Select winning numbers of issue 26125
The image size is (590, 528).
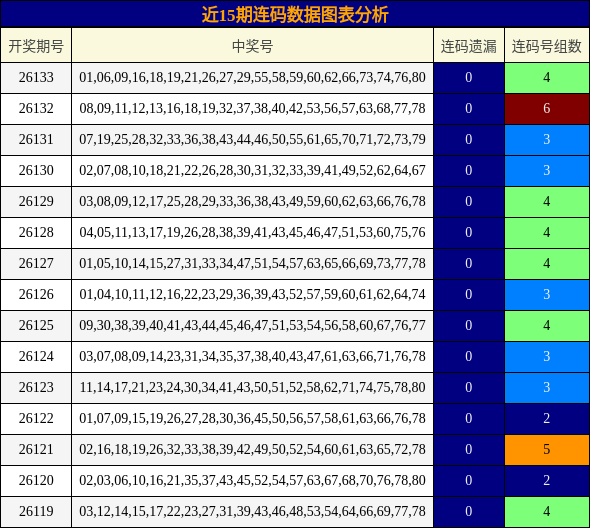point(252,326)
